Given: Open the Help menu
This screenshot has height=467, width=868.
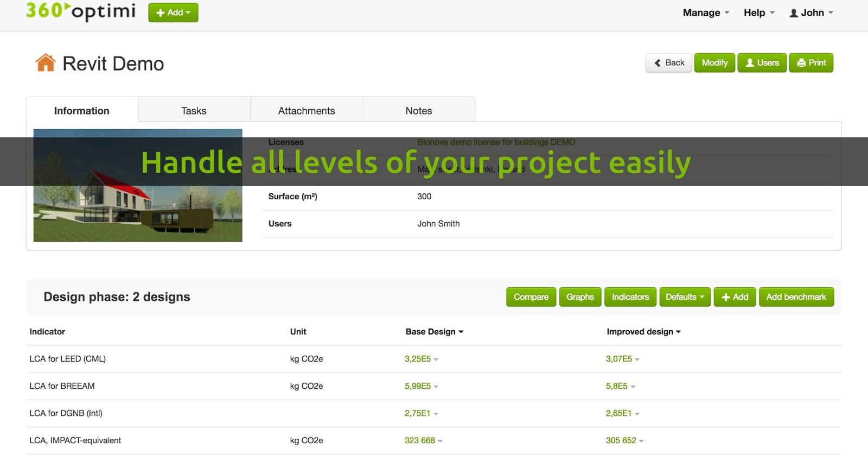Looking at the screenshot, I should point(759,12).
